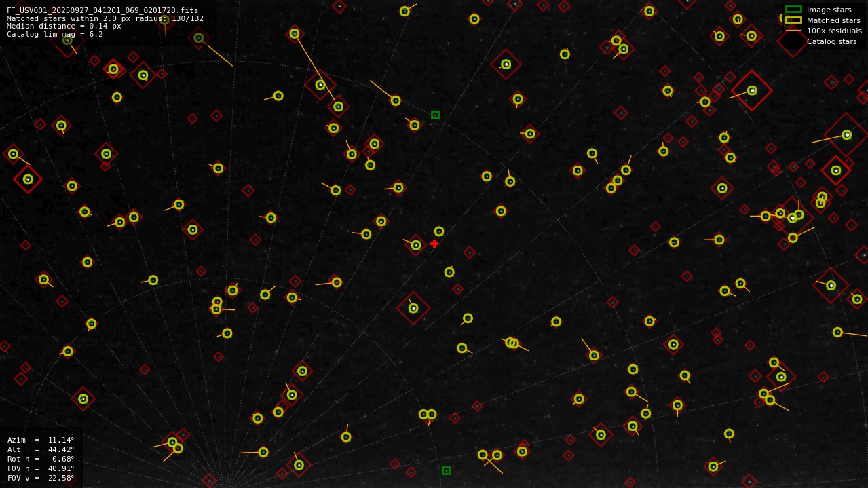Click the 'Image stars' legend label
The width and height of the screenshot is (868, 488).
click(829, 10)
